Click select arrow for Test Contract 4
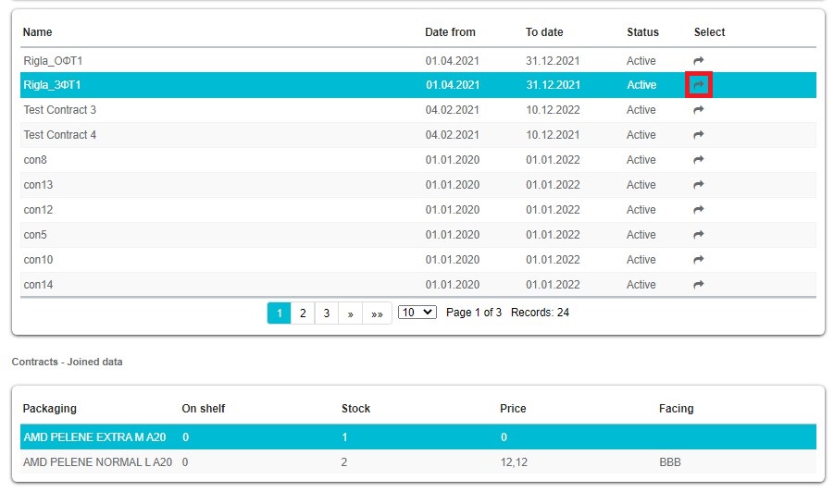This screenshot has height=504, width=834. point(699,135)
